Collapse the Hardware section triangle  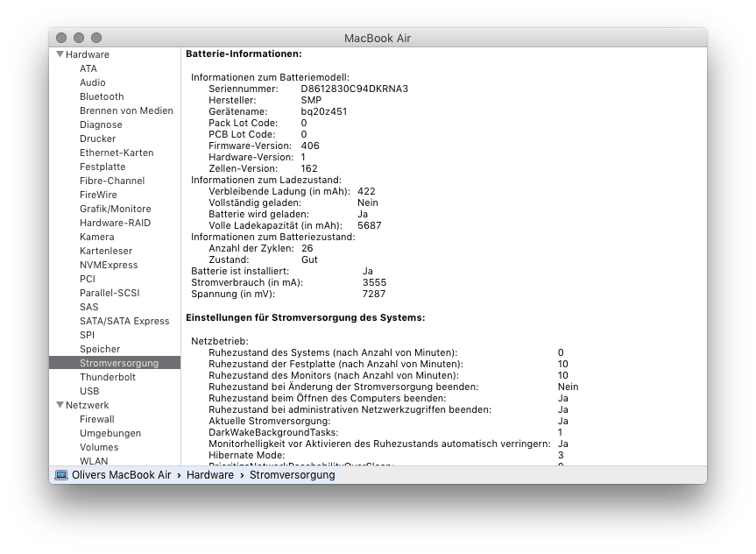coord(60,54)
